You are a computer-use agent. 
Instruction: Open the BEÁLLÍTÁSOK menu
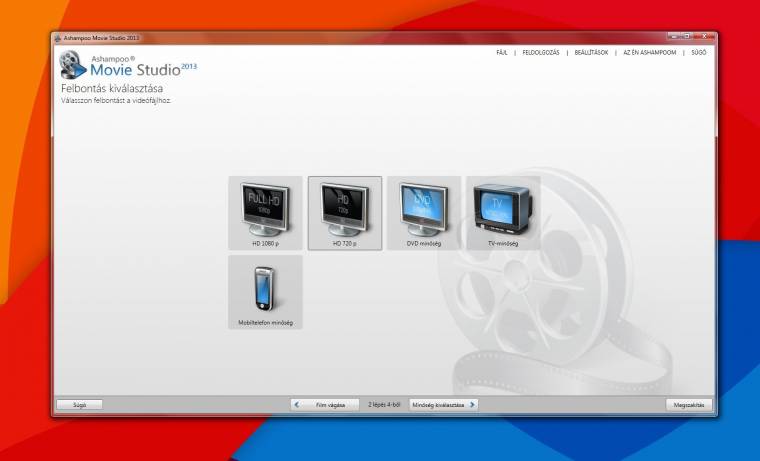(591, 52)
